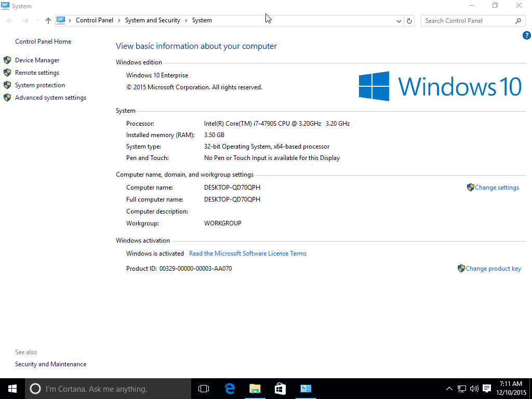The width and height of the screenshot is (532, 399).
Task: Select System breadcrumb segment
Action: click(x=202, y=20)
